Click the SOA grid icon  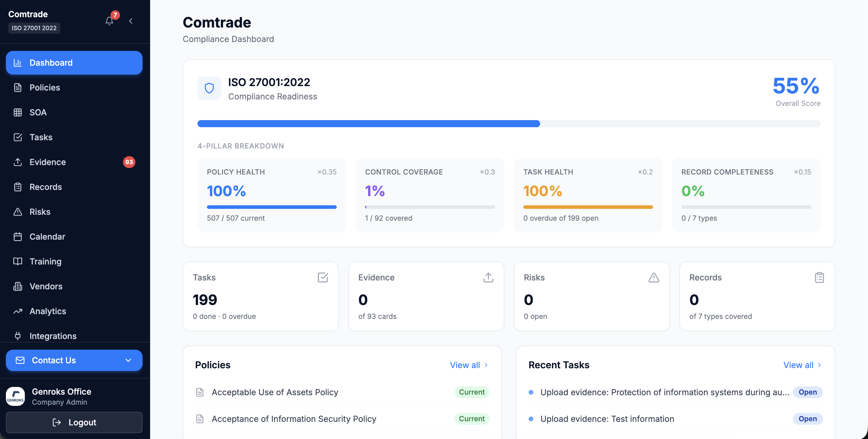(x=17, y=112)
